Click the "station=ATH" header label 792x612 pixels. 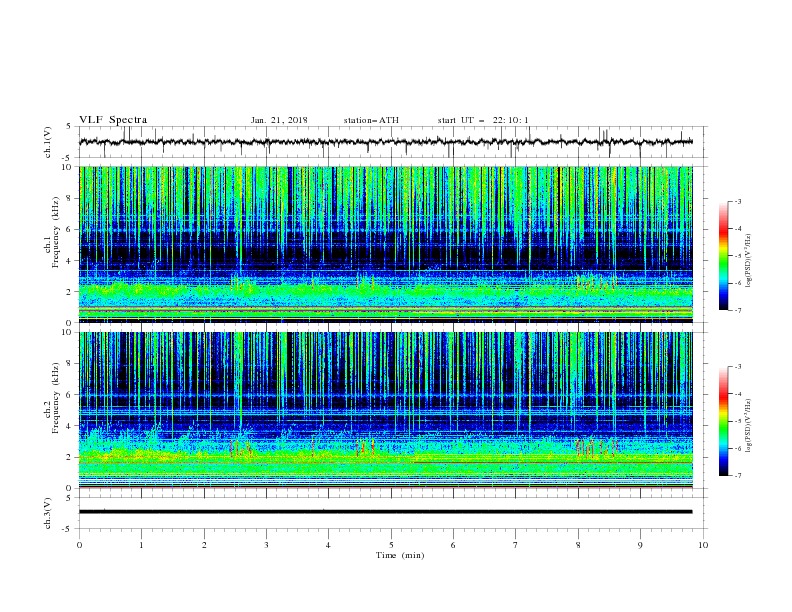(x=371, y=120)
